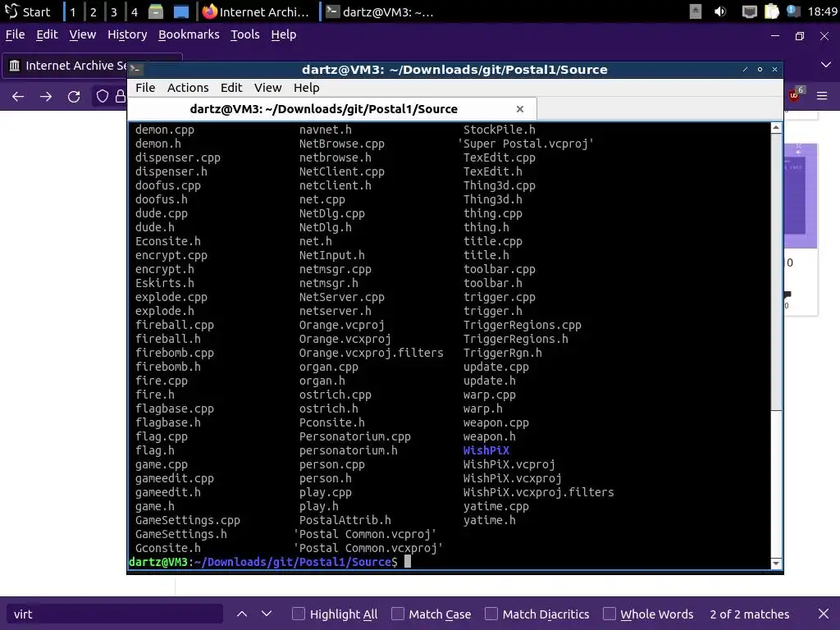Image resolution: width=840 pixels, height=630 pixels.
Task: Open terminal Edit menu
Action: (x=231, y=87)
